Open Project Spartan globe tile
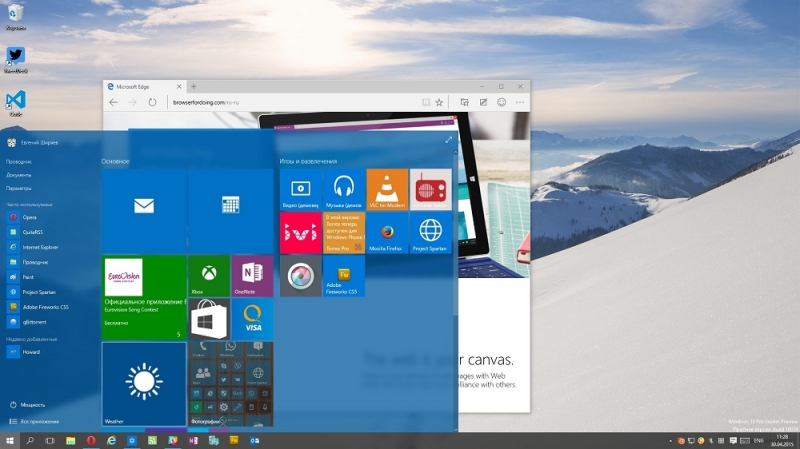Image resolution: width=800 pixels, height=449 pixels. click(431, 233)
